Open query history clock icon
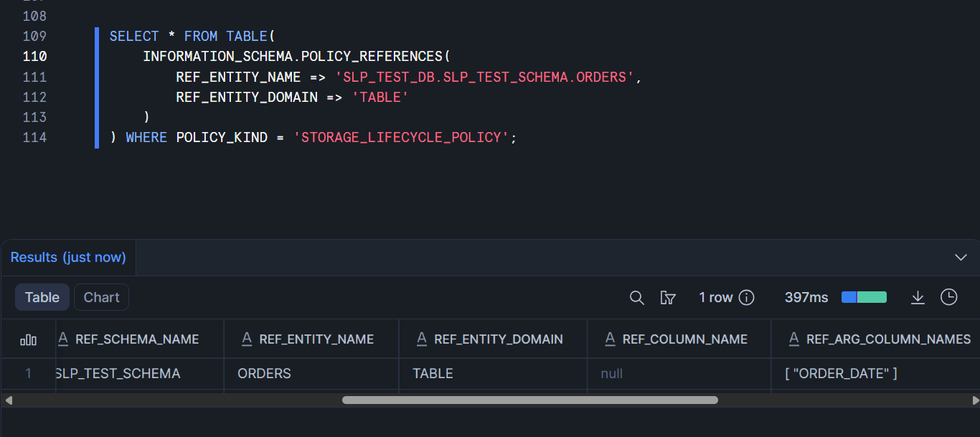Image resolution: width=980 pixels, height=437 pixels. (949, 297)
